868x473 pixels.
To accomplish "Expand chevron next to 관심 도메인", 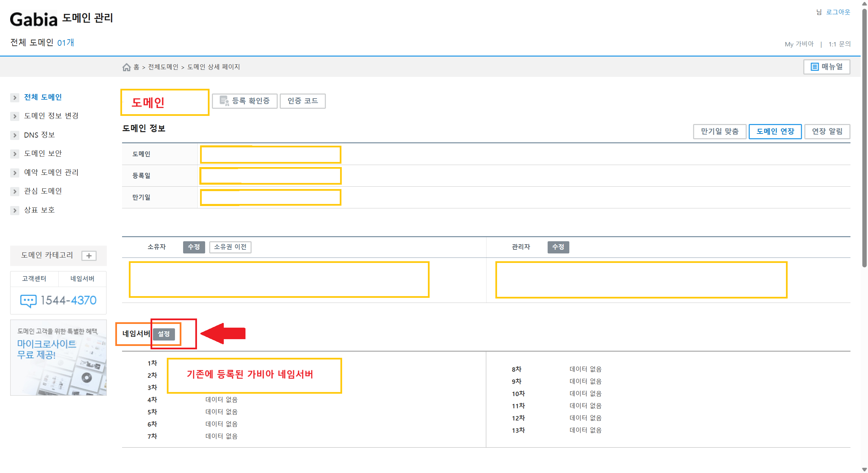I will point(15,191).
